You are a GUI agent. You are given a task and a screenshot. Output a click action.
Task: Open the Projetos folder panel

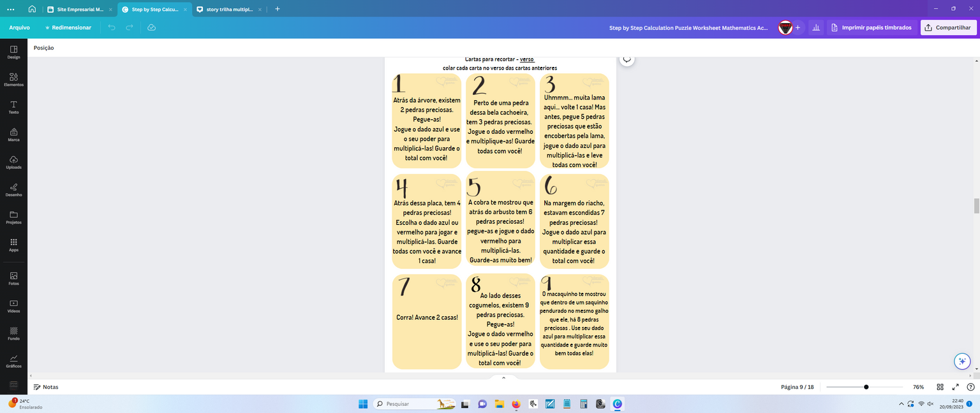pos(13,217)
